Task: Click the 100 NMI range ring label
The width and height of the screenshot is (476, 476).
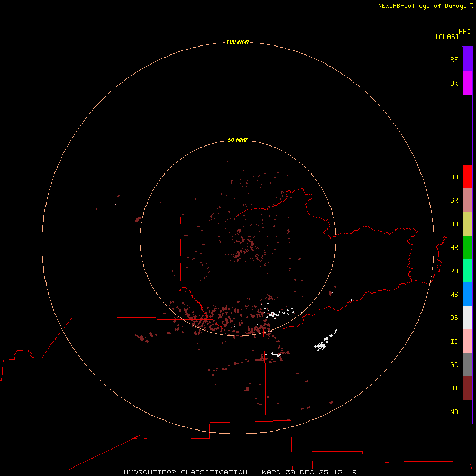Action: tap(237, 42)
